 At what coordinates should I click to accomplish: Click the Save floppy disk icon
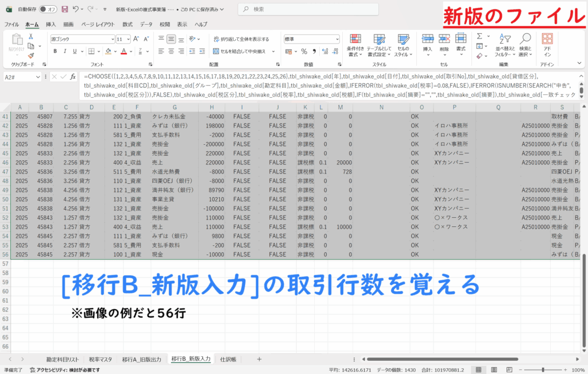64,9
